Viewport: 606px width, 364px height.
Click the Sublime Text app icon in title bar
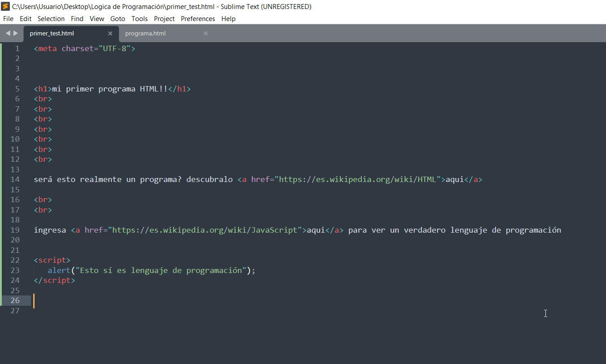pyautogui.click(x=6, y=6)
